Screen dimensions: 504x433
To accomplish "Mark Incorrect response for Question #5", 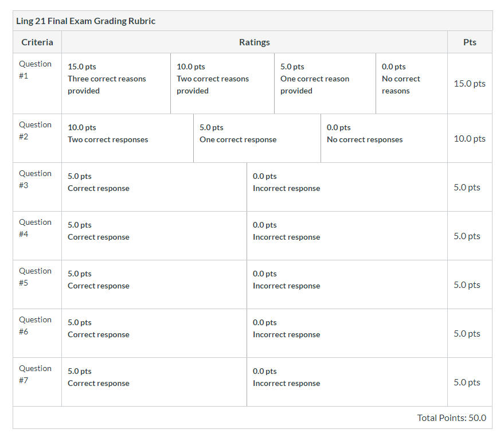I will pyautogui.click(x=347, y=284).
